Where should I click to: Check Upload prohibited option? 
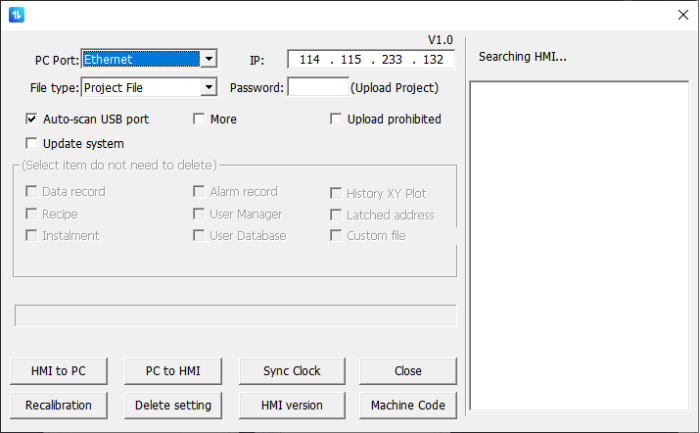[x=337, y=119]
